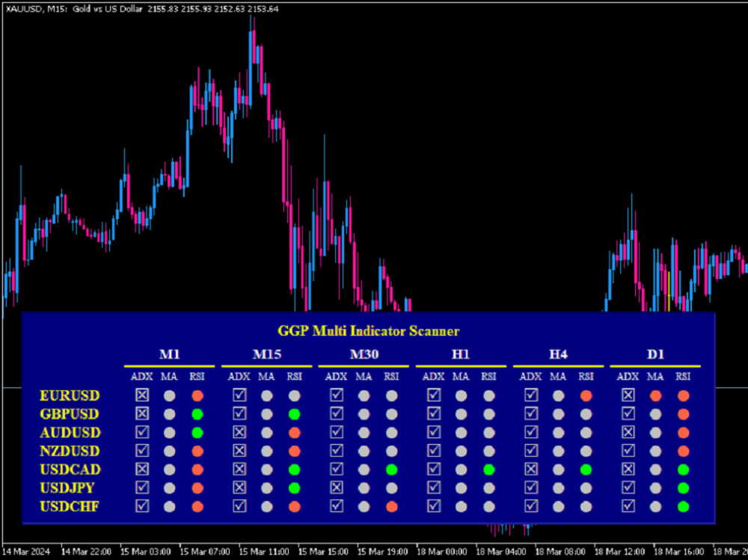The width and height of the screenshot is (748, 560).
Task: Select the M1 timeframe header
Action: click(169, 354)
